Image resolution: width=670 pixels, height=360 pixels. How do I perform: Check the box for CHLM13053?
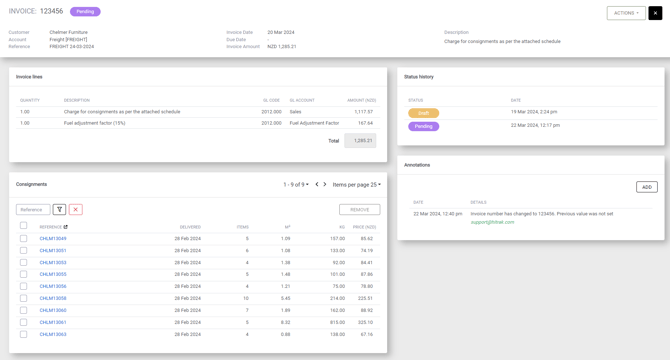pyautogui.click(x=24, y=262)
